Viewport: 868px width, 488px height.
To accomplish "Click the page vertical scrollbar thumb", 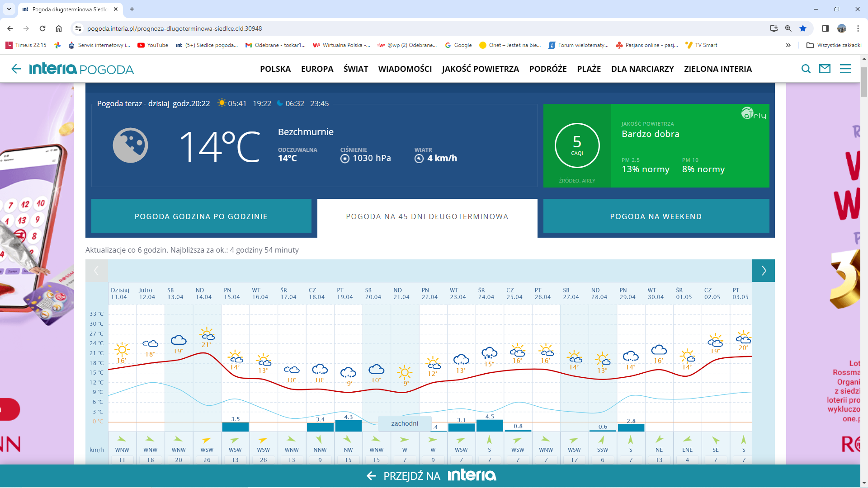I will 864,81.
